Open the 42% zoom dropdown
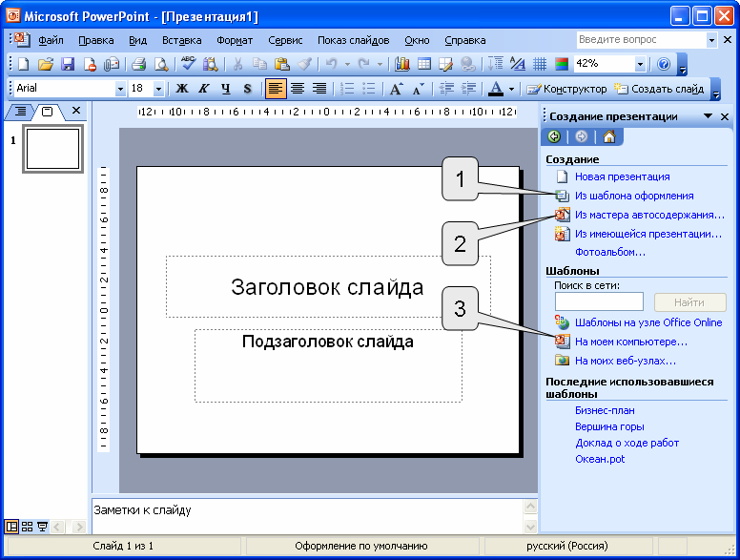This screenshot has width=740, height=560. 640,64
